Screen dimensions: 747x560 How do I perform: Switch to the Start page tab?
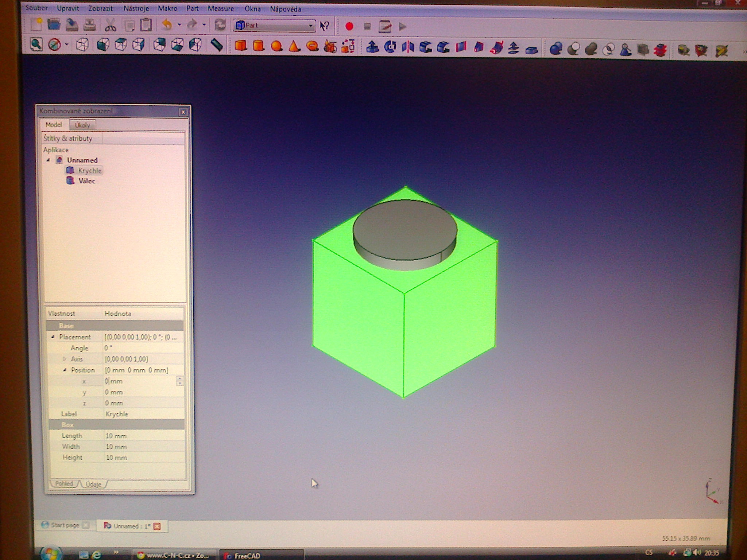tap(65, 525)
